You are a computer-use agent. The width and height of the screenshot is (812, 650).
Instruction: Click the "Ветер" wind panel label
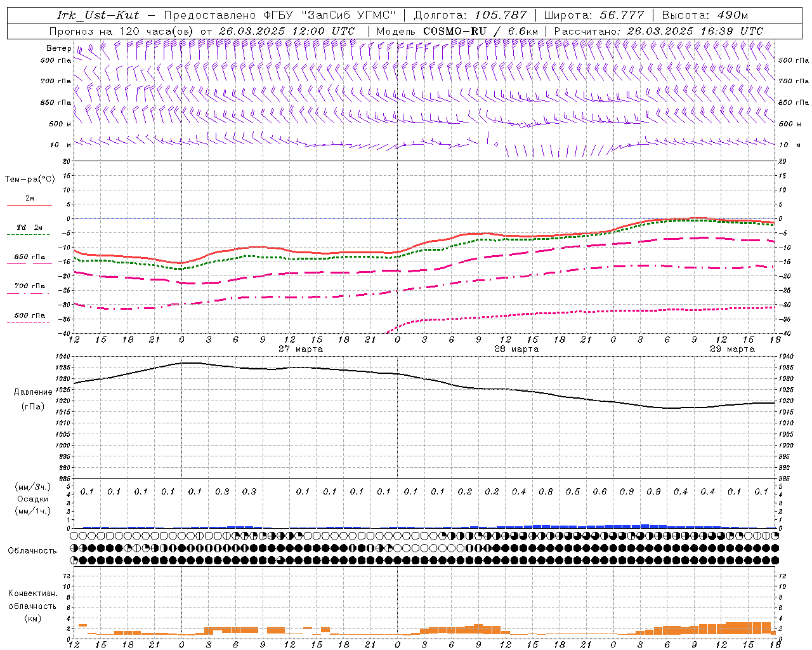pyautogui.click(x=58, y=48)
